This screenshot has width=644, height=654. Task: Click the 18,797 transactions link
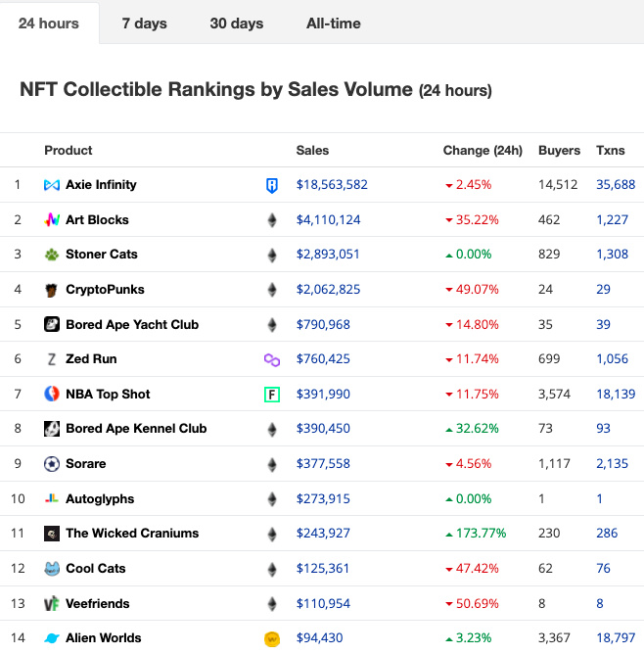pyautogui.click(x=616, y=638)
